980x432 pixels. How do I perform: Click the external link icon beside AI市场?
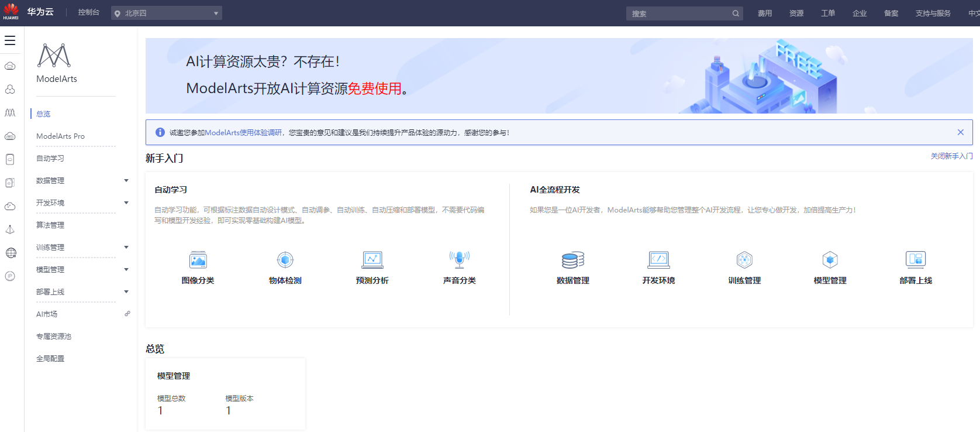(x=127, y=314)
